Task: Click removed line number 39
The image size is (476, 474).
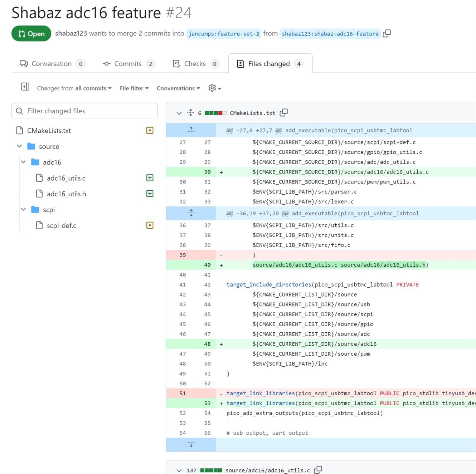Action: click(183, 255)
